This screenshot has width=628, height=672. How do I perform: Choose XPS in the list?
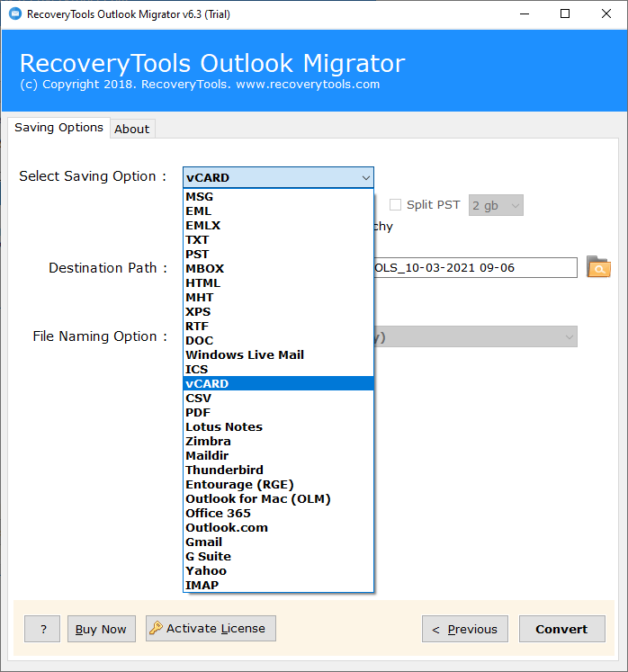click(278, 312)
